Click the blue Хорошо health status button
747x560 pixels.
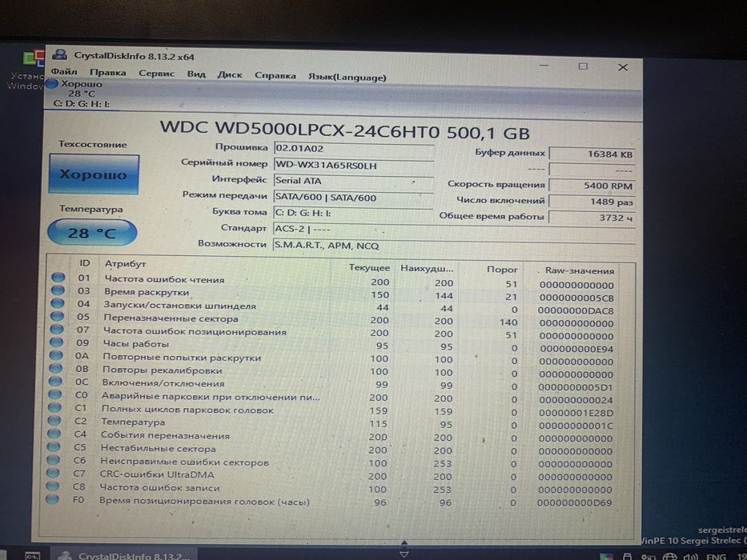pos(94,174)
